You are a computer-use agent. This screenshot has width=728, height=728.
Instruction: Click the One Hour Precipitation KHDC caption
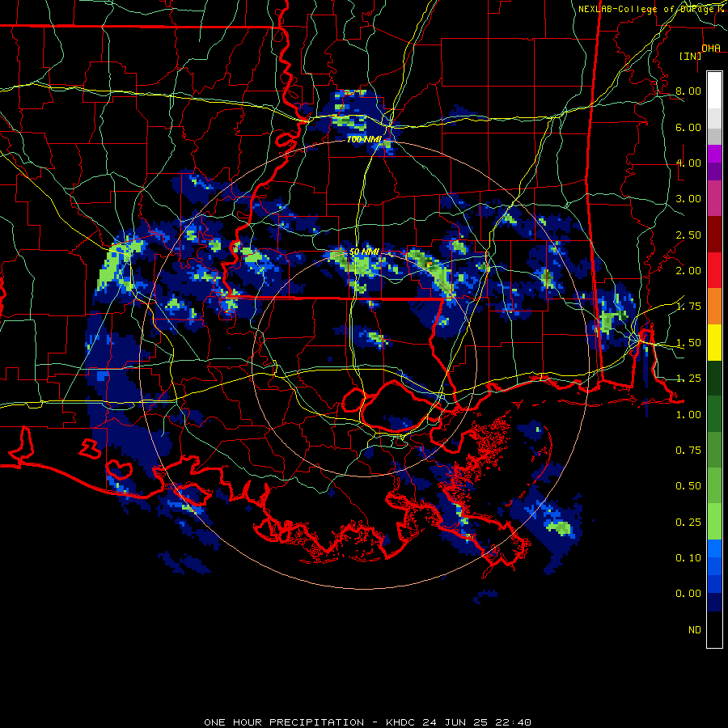tap(367, 722)
